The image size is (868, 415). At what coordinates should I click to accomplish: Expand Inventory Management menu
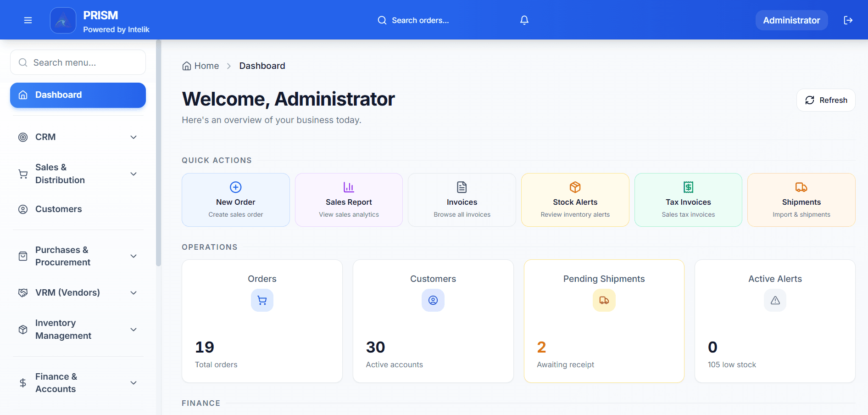(78, 329)
